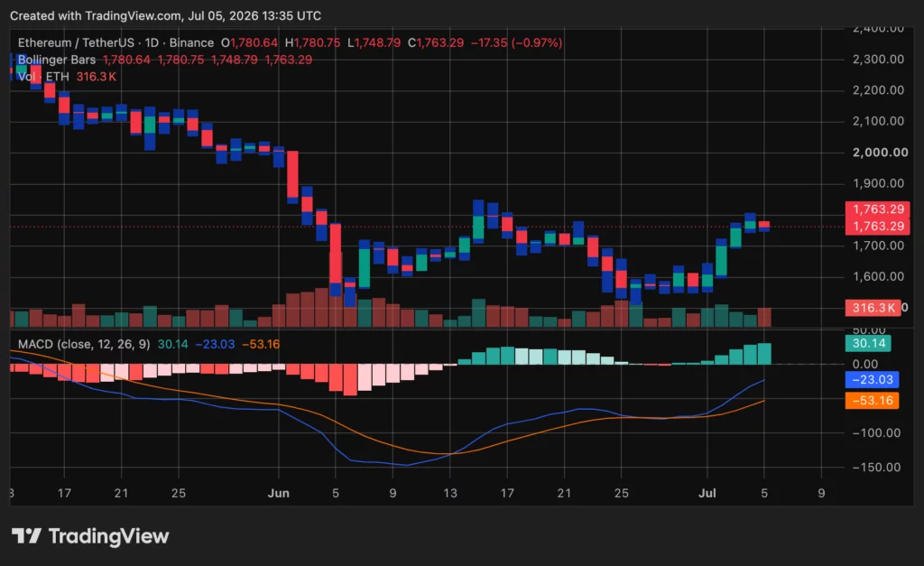Click the 316.3K volume price tag
The width and height of the screenshot is (924, 566).
(x=873, y=307)
